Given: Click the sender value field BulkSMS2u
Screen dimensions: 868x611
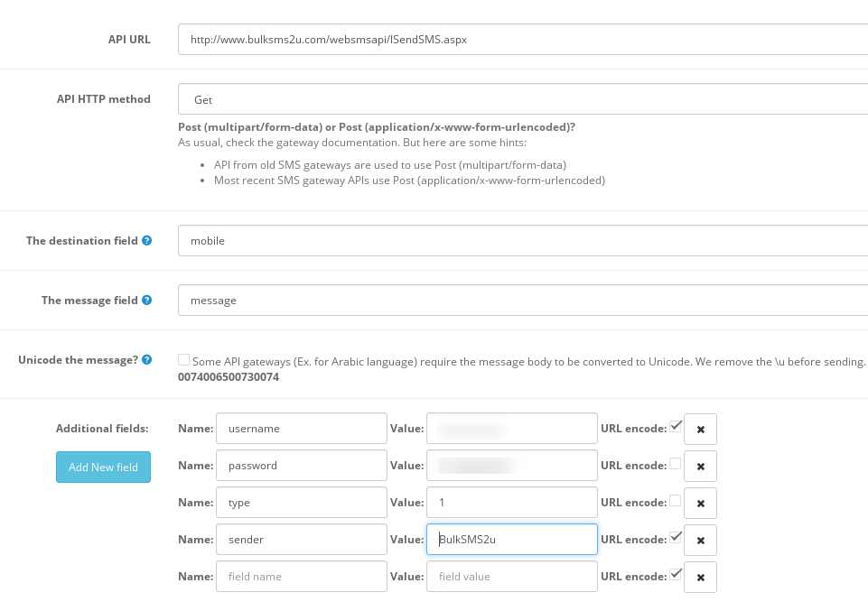Looking at the screenshot, I should [x=511, y=540].
